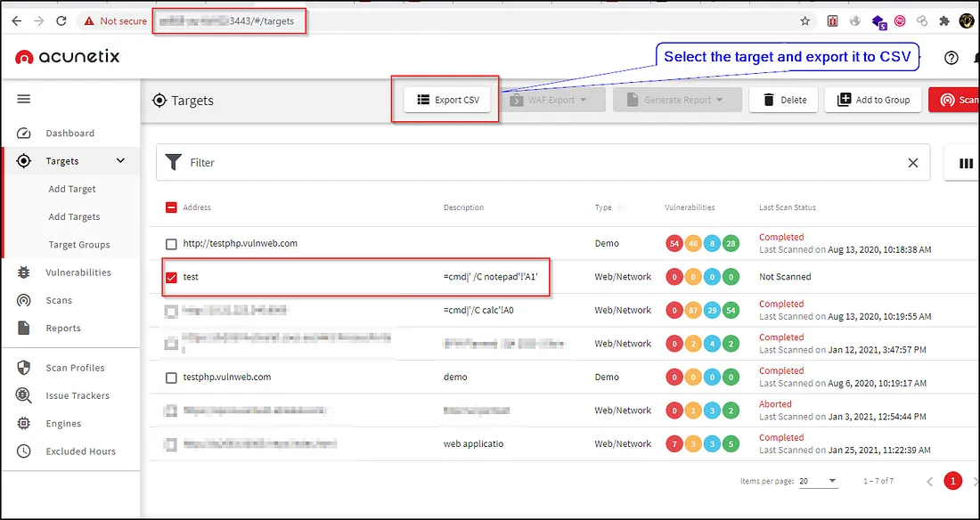Bookmark this page with the star icon
The image size is (980, 520).
click(x=805, y=20)
